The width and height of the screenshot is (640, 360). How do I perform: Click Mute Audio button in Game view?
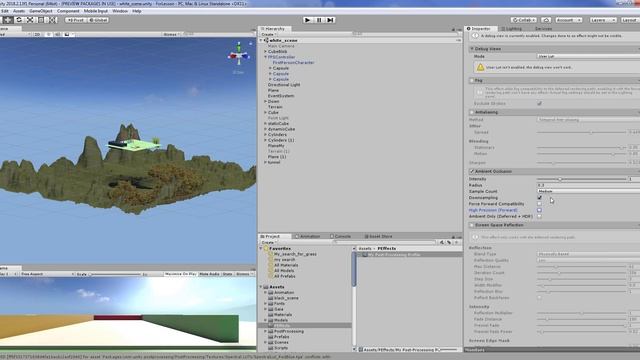(209, 274)
